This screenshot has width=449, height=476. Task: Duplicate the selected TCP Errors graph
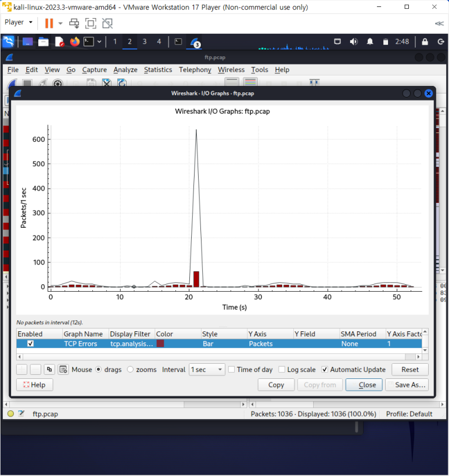click(49, 370)
